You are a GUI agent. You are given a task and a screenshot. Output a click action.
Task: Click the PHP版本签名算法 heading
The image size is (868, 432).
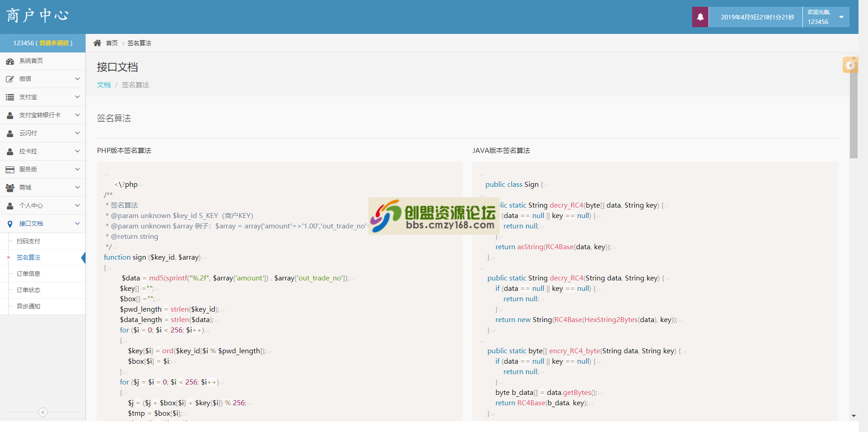[124, 151]
